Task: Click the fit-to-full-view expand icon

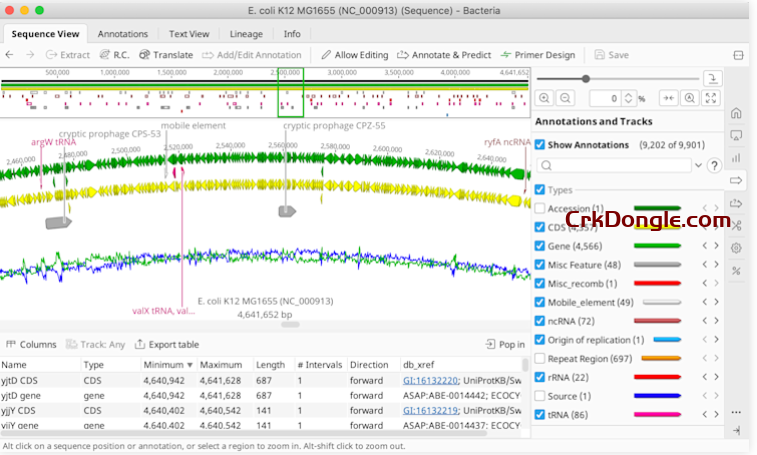Action: [711, 98]
